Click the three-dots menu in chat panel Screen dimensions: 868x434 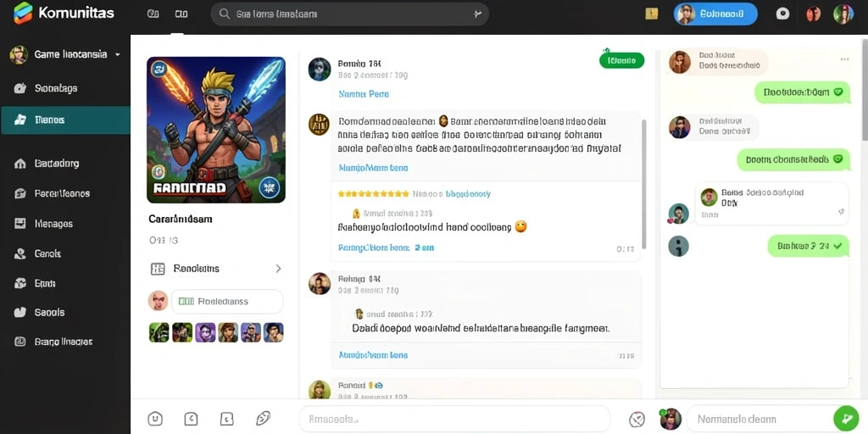coord(844,59)
